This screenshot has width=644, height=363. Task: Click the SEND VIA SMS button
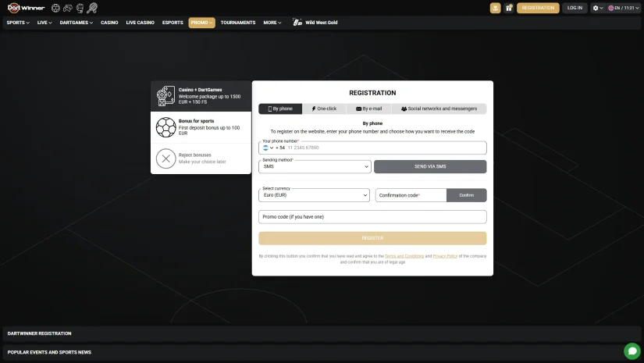430,167
